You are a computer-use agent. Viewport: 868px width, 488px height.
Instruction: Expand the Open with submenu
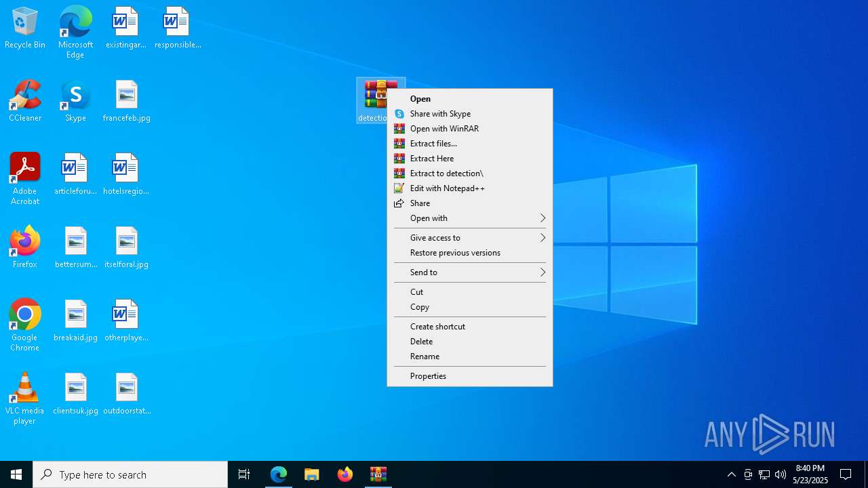coord(470,218)
